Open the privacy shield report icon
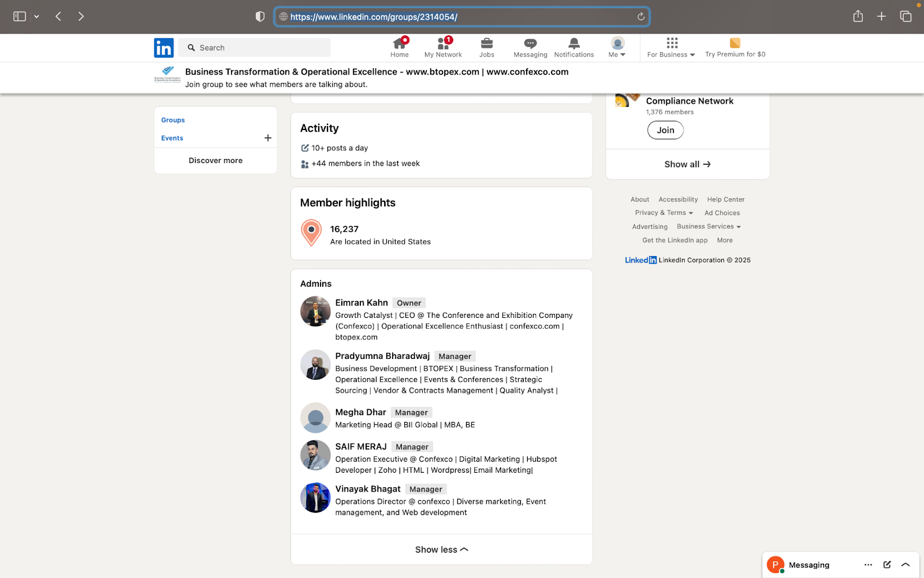The height and width of the screenshot is (578, 924). tap(260, 16)
